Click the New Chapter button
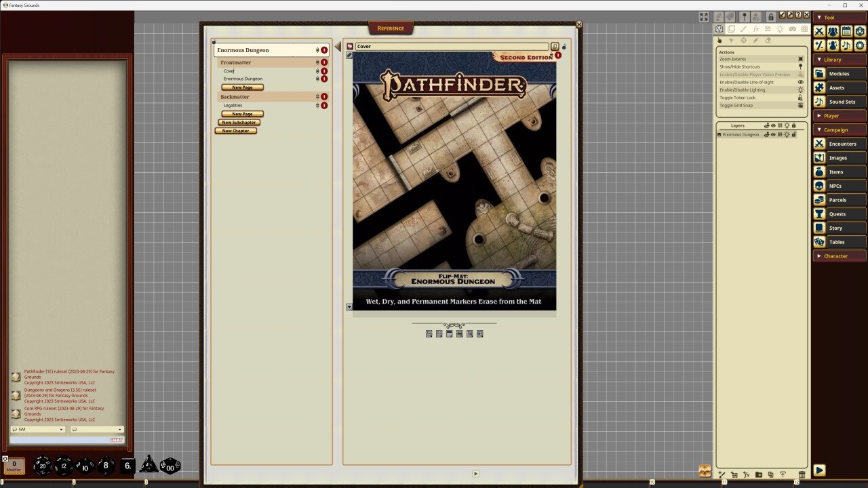Screen dimensions: 868x488 pyautogui.click(x=235, y=130)
